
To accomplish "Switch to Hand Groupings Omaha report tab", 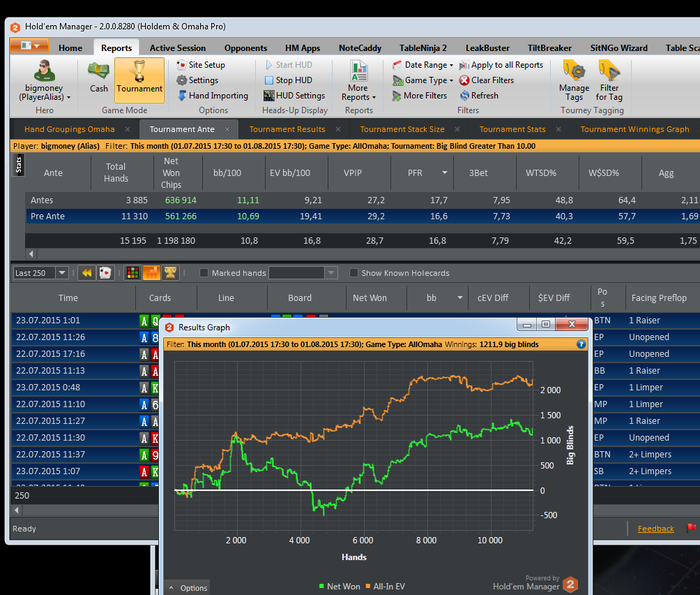I will (69, 129).
